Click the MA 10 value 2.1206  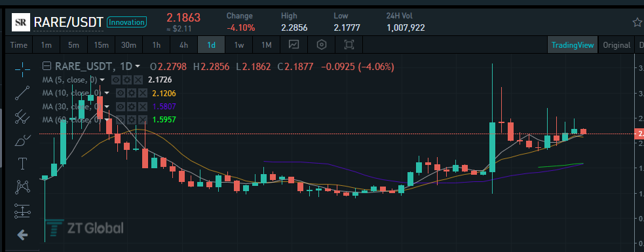(x=164, y=94)
